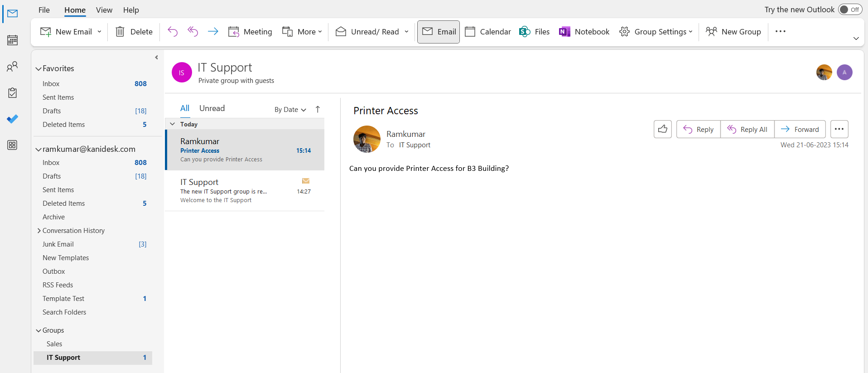Reverse sort order with the arrow icon

pyautogui.click(x=318, y=109)
